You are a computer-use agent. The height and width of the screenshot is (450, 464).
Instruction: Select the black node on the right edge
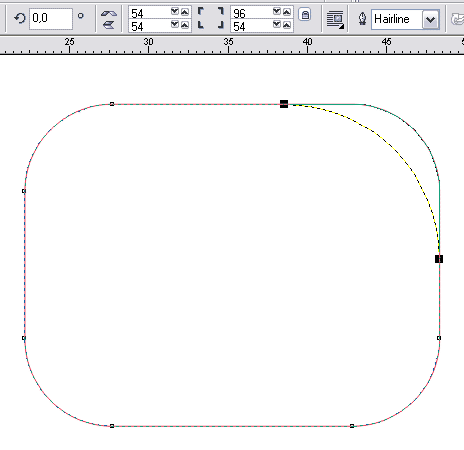(439, 259)
